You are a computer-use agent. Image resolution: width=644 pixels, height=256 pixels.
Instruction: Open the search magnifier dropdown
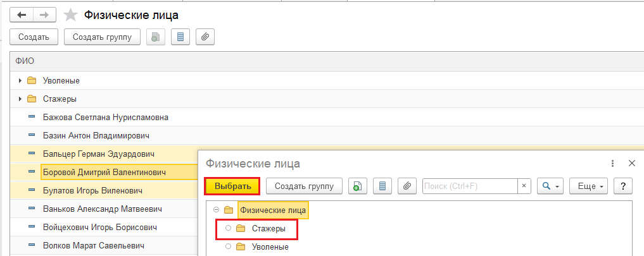550,186
